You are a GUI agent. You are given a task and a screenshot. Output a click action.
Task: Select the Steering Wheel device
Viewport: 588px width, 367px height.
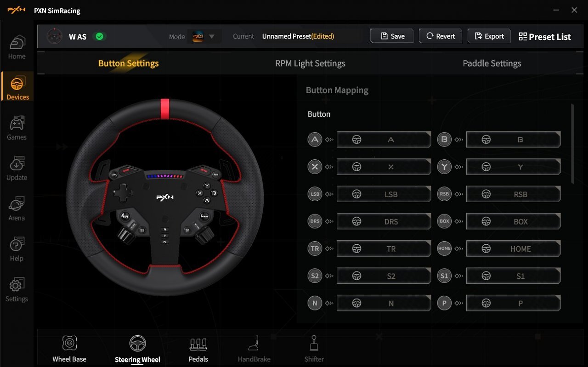coord(137,349)
